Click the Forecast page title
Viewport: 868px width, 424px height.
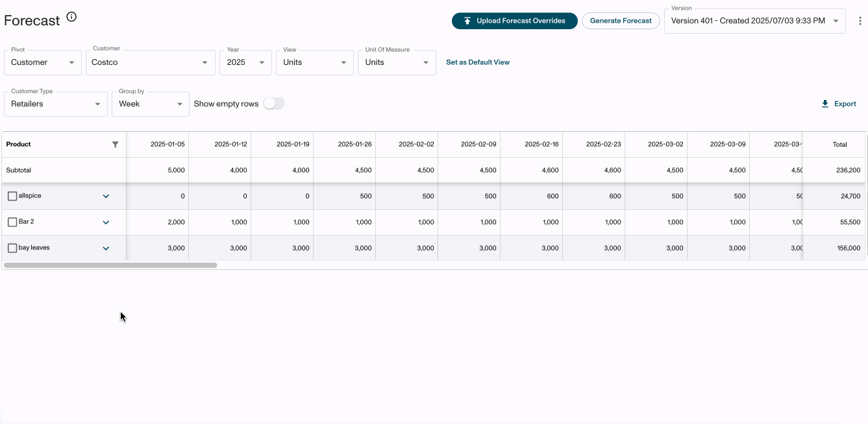pyautogui.click(x=32, y=21)
